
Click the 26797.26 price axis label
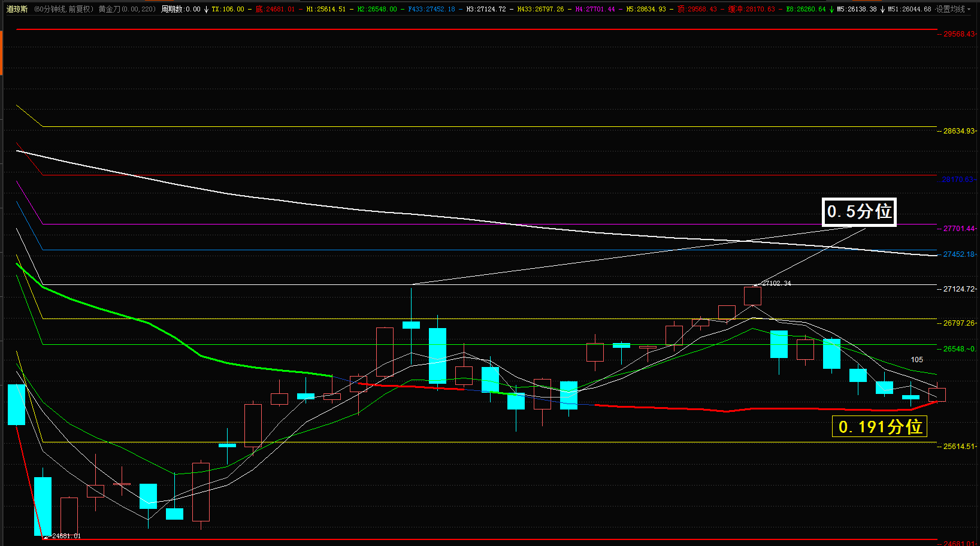coord(958,323)
